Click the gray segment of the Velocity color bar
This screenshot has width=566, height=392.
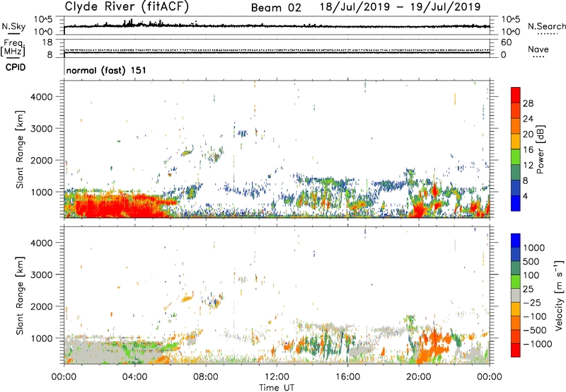(x=516, y=296)
